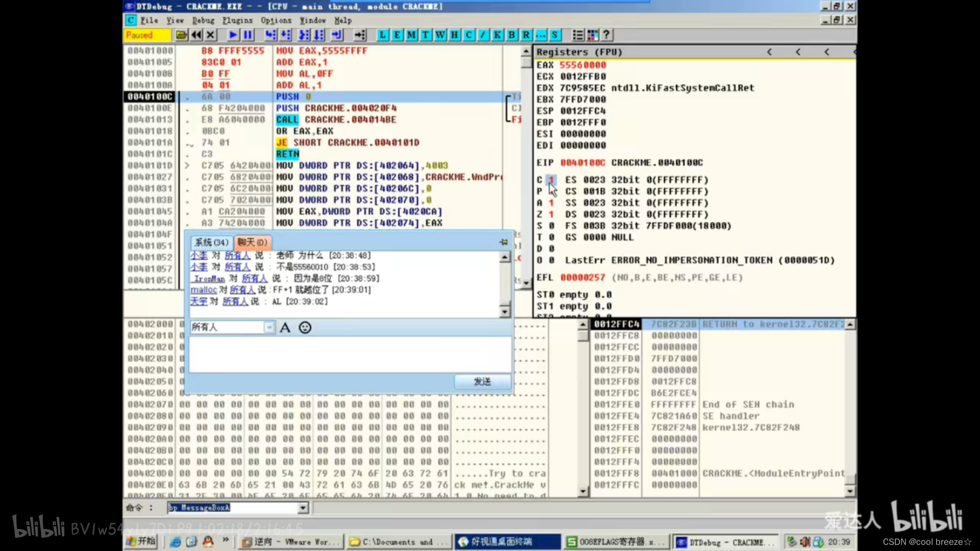Select the EAX register value 55560000
980x551 pixels.
click(x=583, y=65)
